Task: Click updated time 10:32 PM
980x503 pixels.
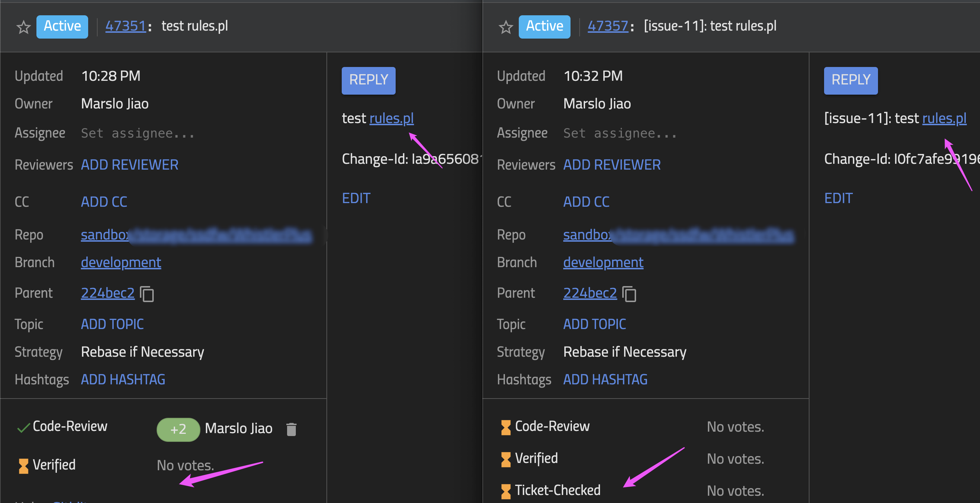Action: [593, 76]
